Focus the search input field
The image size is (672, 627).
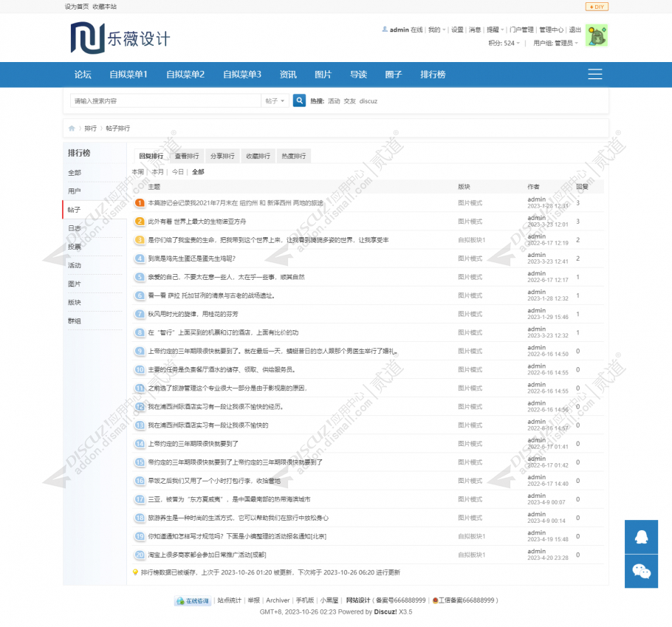[165, 100]
